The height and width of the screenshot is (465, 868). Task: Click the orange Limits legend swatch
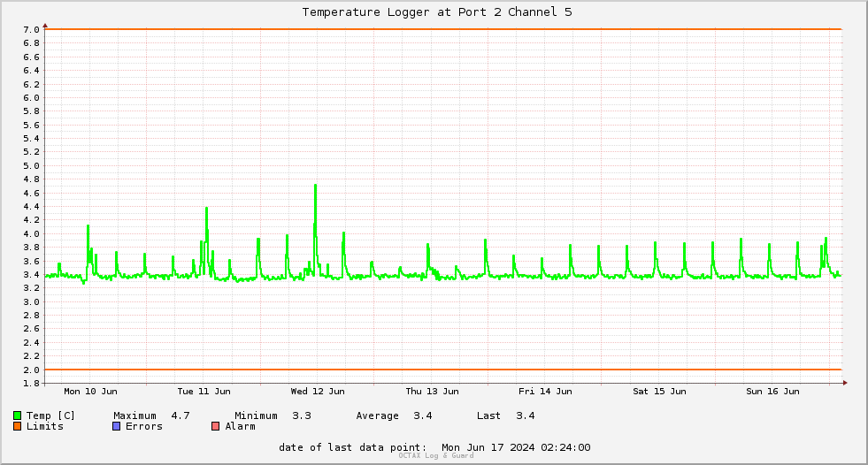tap(17, 426)
